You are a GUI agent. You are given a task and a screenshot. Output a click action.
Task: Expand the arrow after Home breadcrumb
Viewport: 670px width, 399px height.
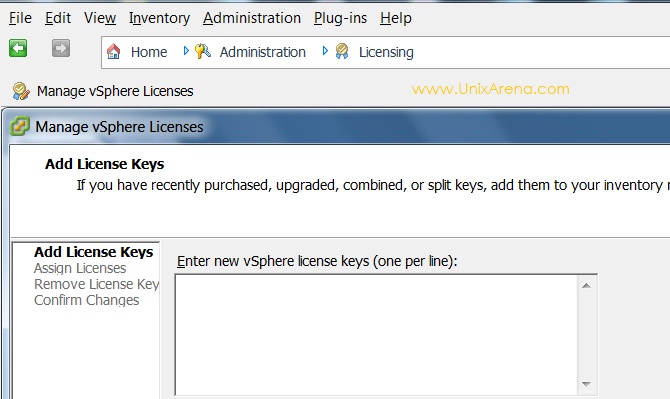point(186,51)
